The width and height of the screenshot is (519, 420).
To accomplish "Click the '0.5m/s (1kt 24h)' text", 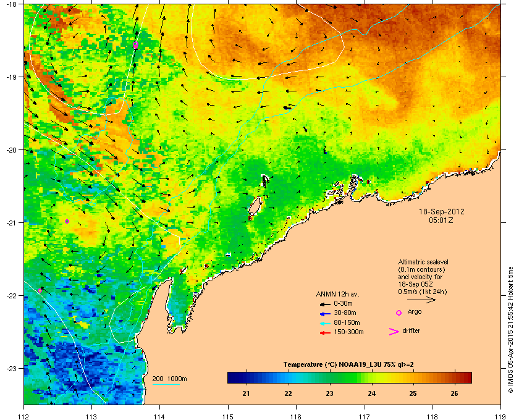I will (423, 292).
